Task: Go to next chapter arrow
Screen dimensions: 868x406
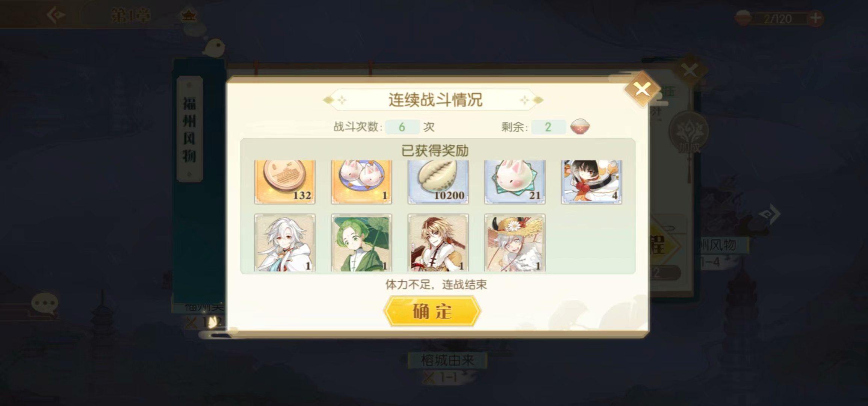Action: (x=769, y=214)
